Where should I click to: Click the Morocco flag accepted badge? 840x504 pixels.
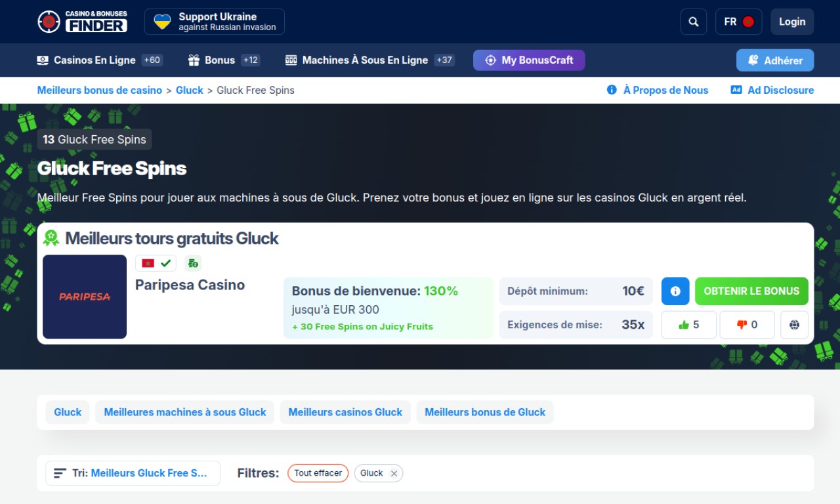tap(156, 263)
